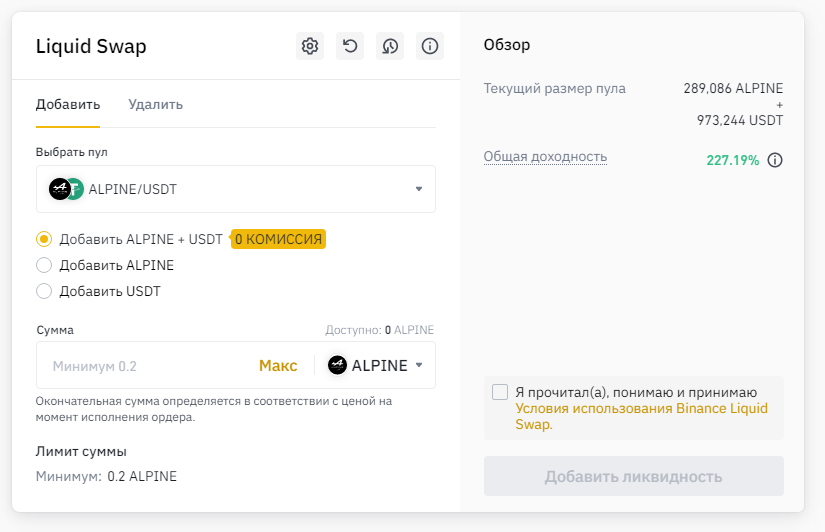
Task: Expand the ALPINE/USDT pool dropdown
Action: click(236, 189)
